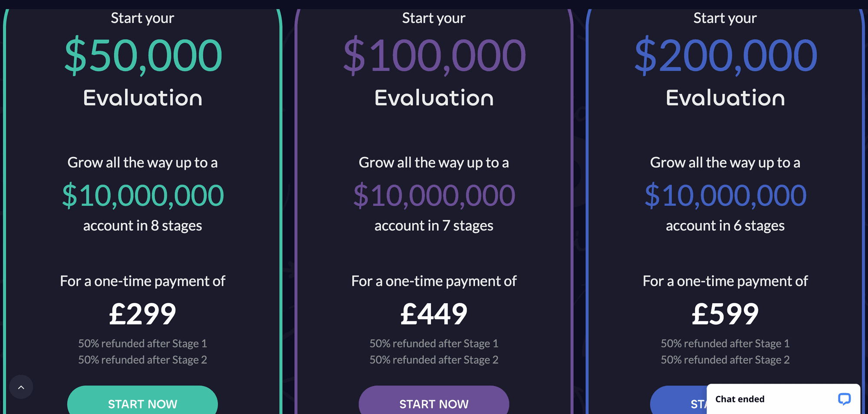This screenshot has height=414, width=868.
Task: Select the purple $100,000 heading
Action: coord(434,56)
